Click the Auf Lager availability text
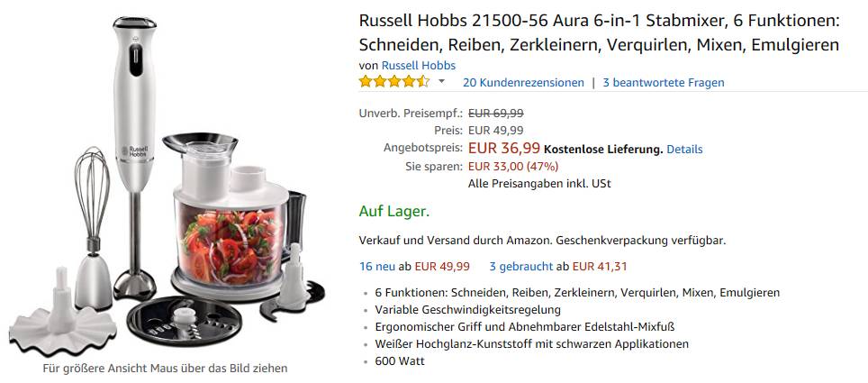Viewport: 868px width, 383px height. coord(394,211)
